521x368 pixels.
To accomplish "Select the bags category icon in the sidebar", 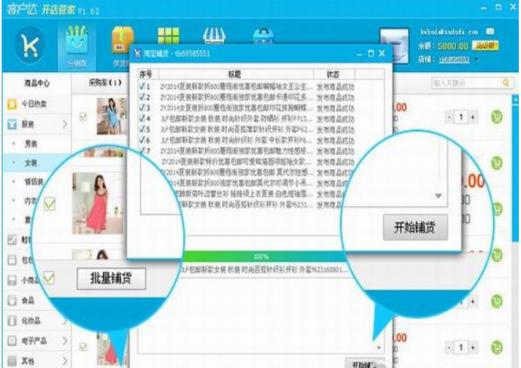I will 12,260.
